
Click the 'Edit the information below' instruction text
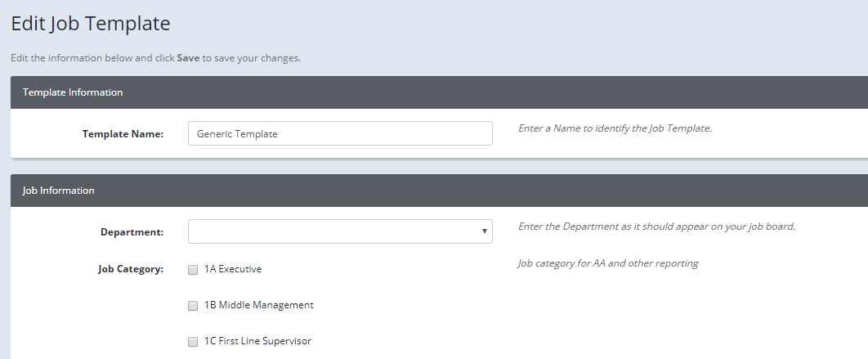155,58
